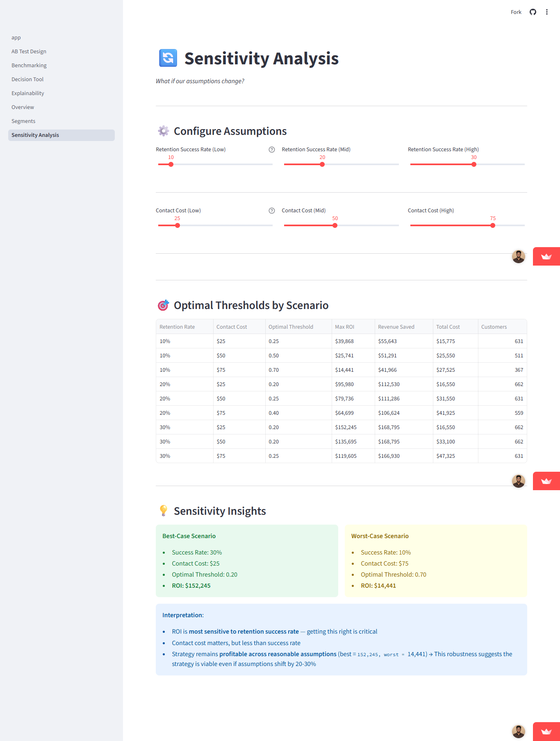Sort table by Contact Cost column header
The image size is (560, 741).
[x=239, y=327]
